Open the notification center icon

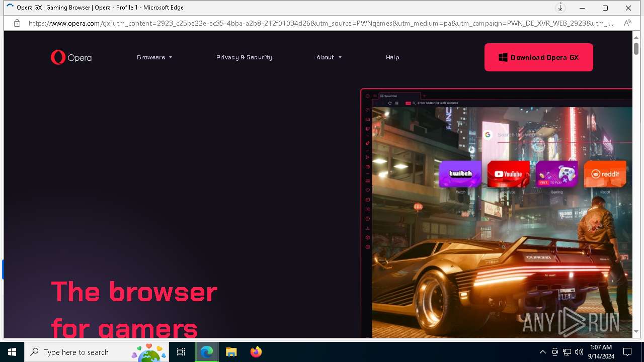pos(627,352)
